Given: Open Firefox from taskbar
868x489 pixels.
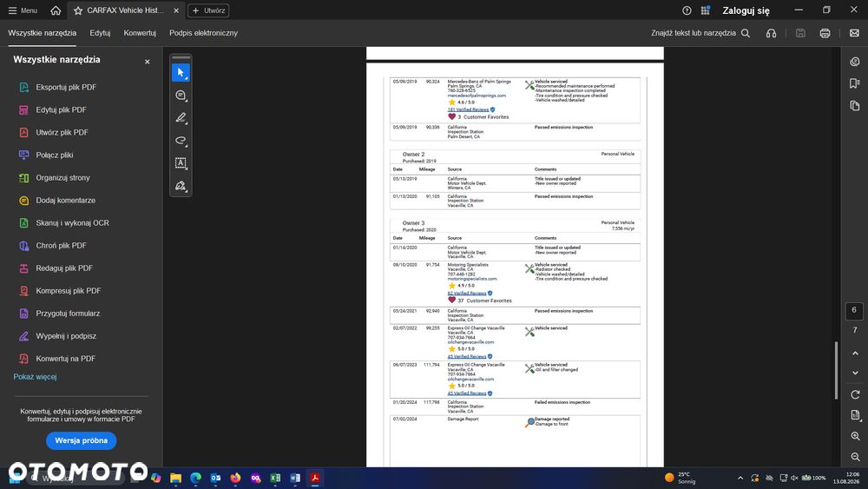Looking at the screenshot, I should pos(235,478).
